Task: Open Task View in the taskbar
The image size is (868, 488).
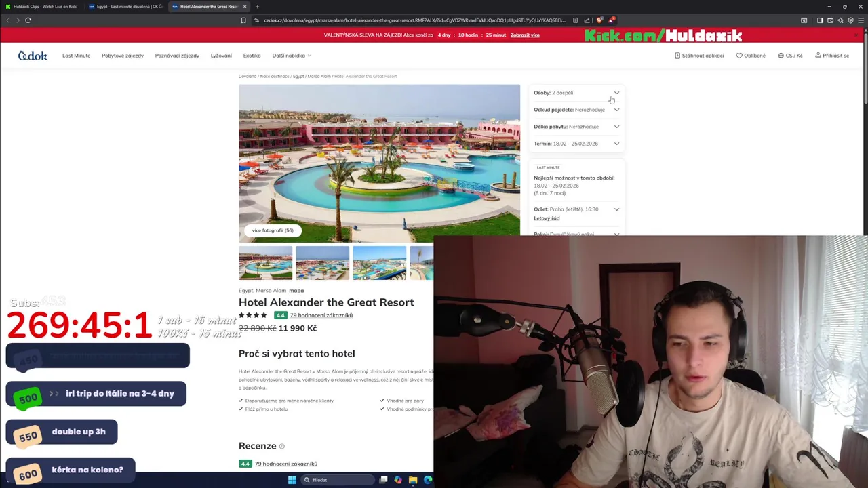Action: 383,480
